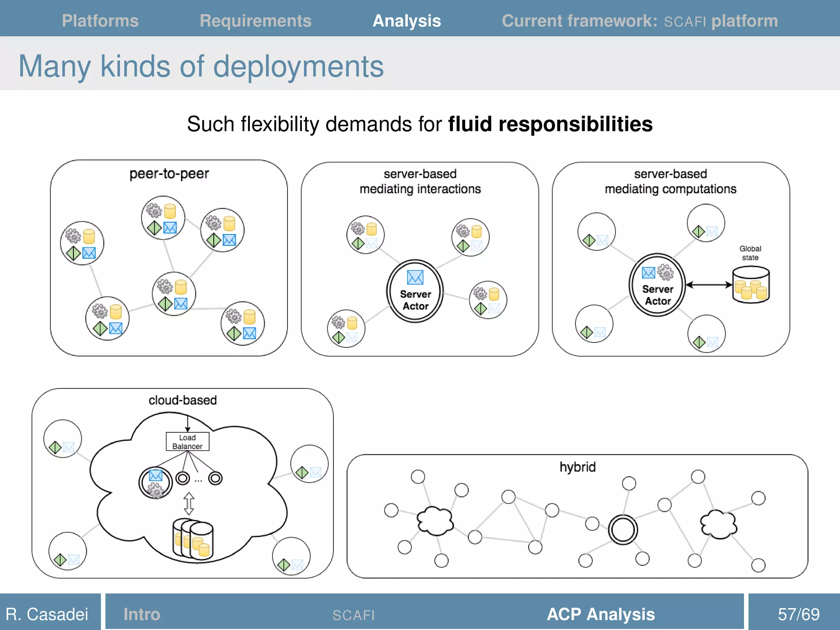The height and width of the screenshot is (630, 840).
Task: Click cloud actor with envelope and gear
Action: pyautogui.click(x=155, y=483)
